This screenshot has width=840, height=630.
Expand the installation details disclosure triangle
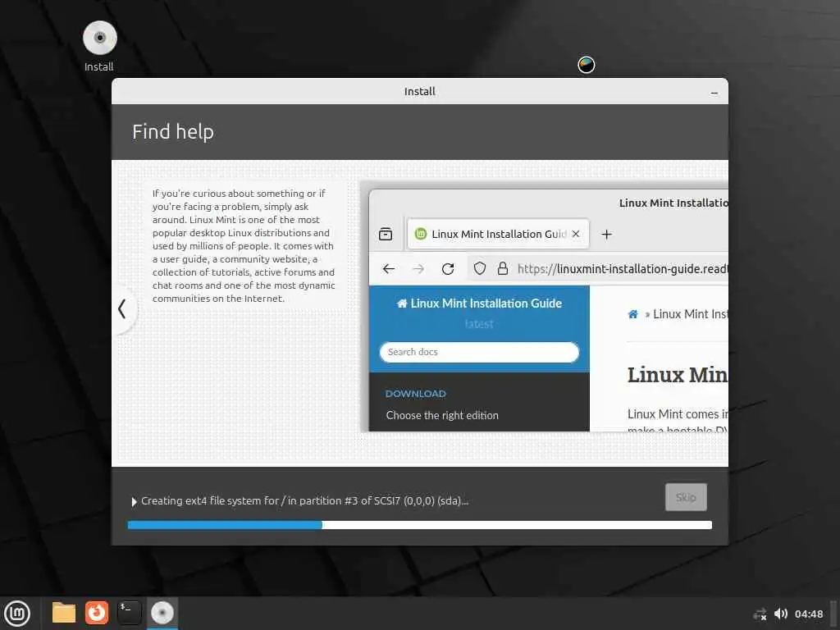(x=134, y=501)
